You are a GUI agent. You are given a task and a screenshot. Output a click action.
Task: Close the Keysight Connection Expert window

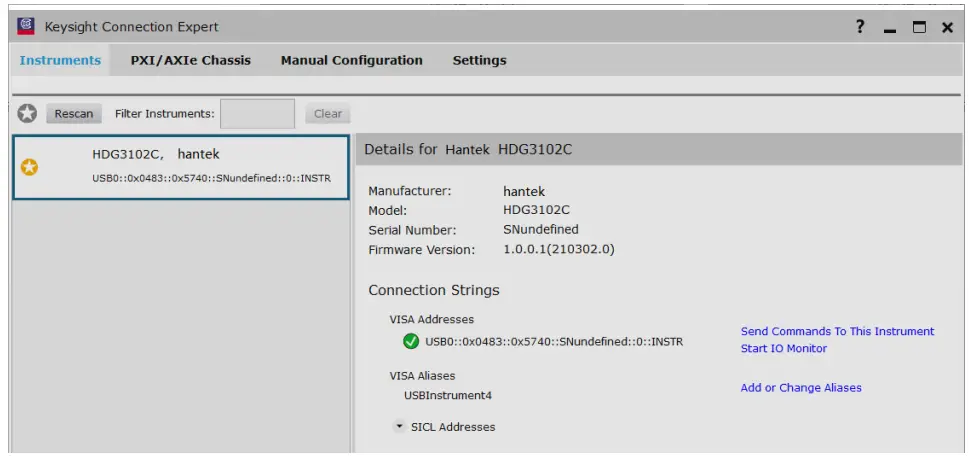pyautogui.click(x=947, y=28)
